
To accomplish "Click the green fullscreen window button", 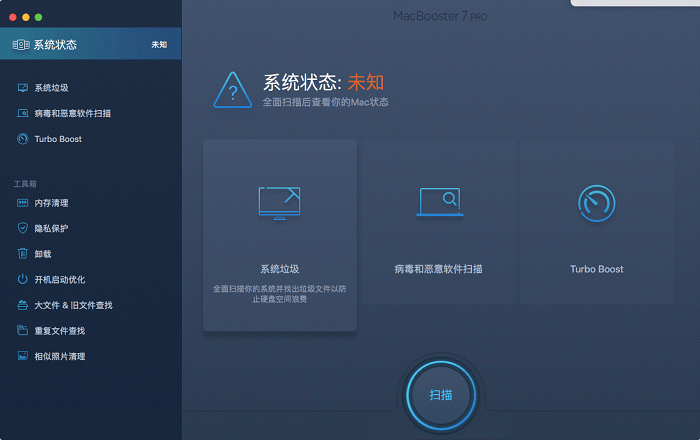I will coord(38,17).
